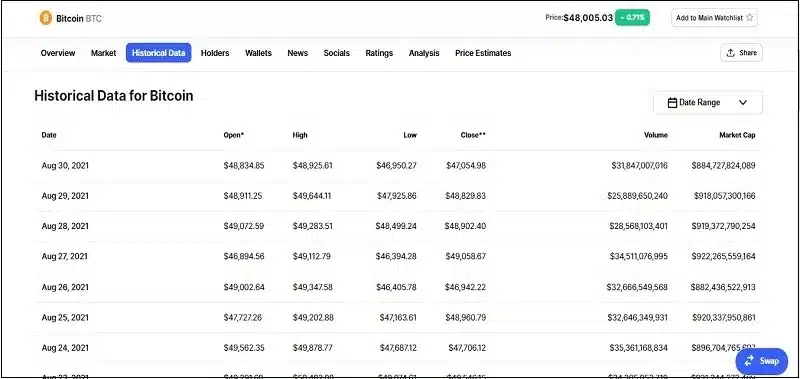
Task: Select the Historical Data tab
Action: point(159,53)
